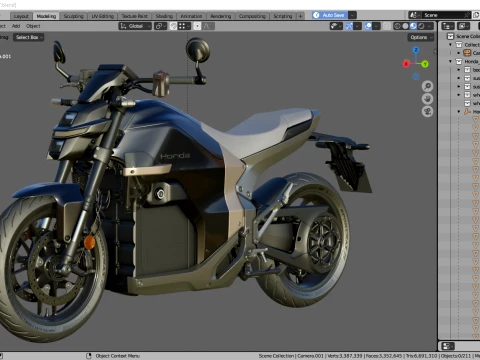Open the Texture Paint workspace tab
480x360 pixels.
click(135, 16)
